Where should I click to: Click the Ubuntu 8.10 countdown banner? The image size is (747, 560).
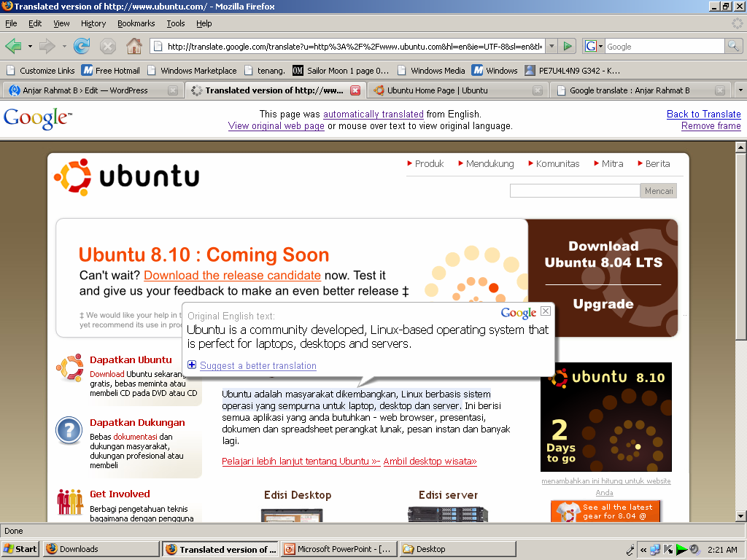tap(605, 417)
